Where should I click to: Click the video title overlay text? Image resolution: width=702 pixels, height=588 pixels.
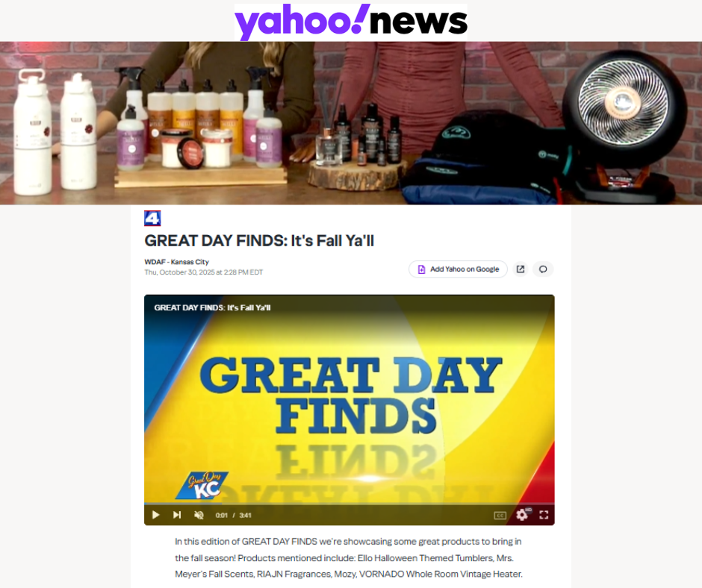212,308
